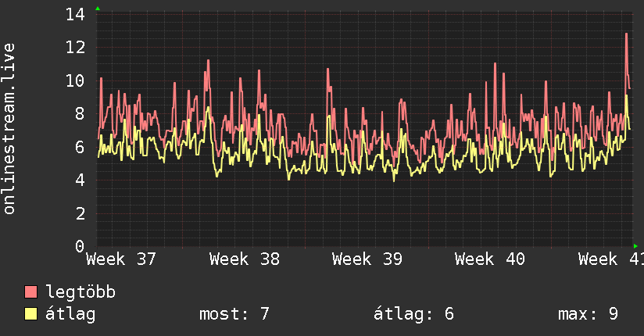Click the 'Week 40' axis label
This screenshot has height=336, width=644.
pyautogui.click(x=490, y=259)
